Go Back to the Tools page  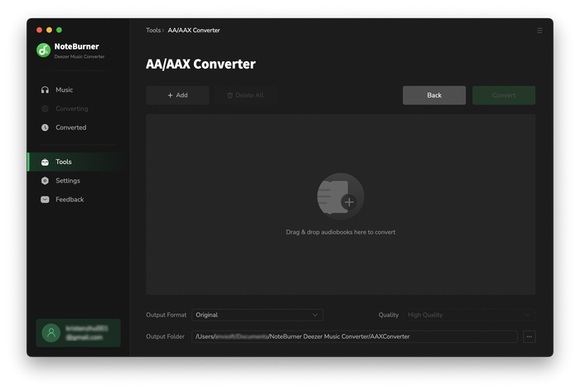click(x=434, y=95)
